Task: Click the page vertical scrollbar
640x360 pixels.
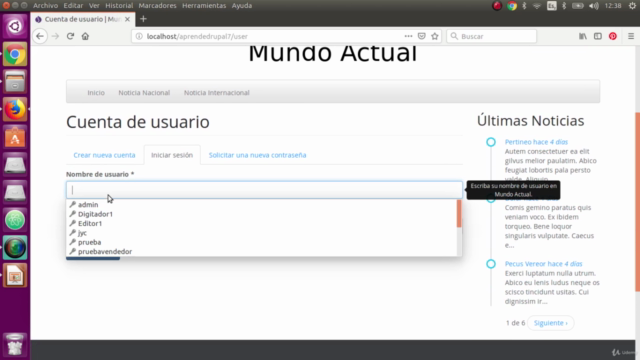Action: (x=637, y=202)
